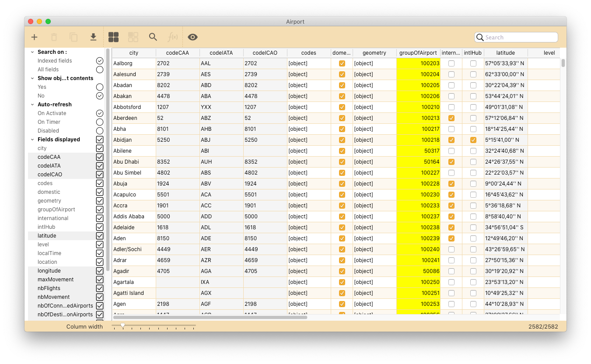
Task: Sort by the 'city' column header
Action: point(134,53)
